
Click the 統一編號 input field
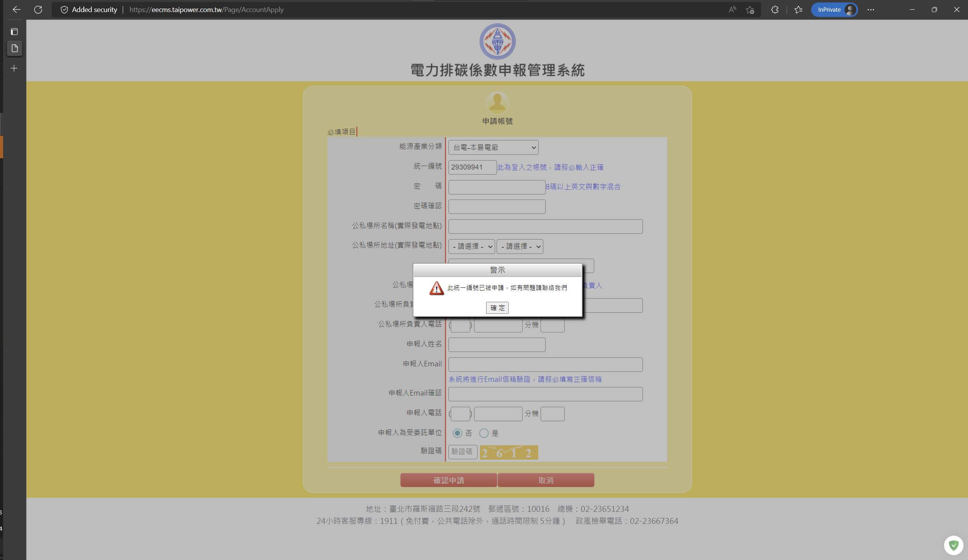click(473, 167)
